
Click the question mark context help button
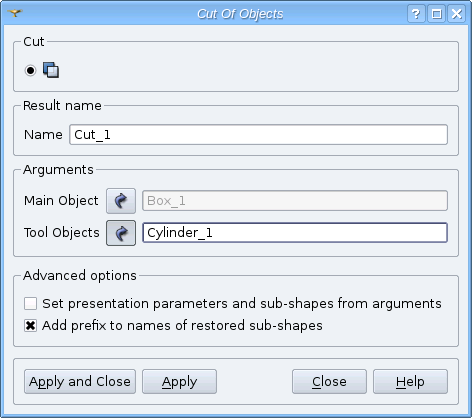tap(416, 14)
